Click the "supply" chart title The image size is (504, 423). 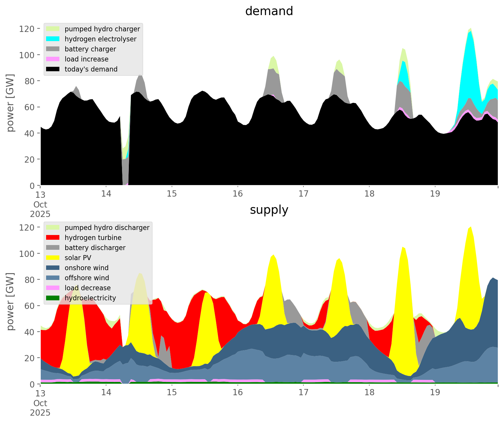click(x=269, y=210)
